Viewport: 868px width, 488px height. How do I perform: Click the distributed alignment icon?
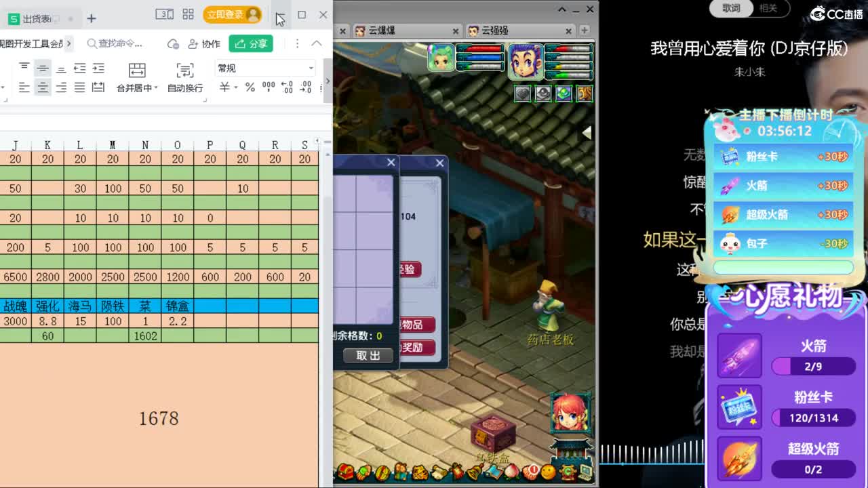click(x=98, y=87)
